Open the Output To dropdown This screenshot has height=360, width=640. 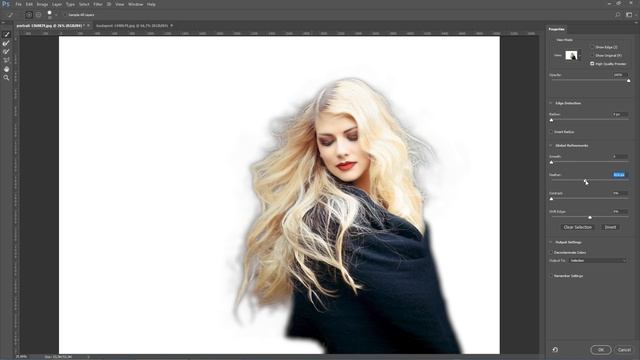coord(598,260)
